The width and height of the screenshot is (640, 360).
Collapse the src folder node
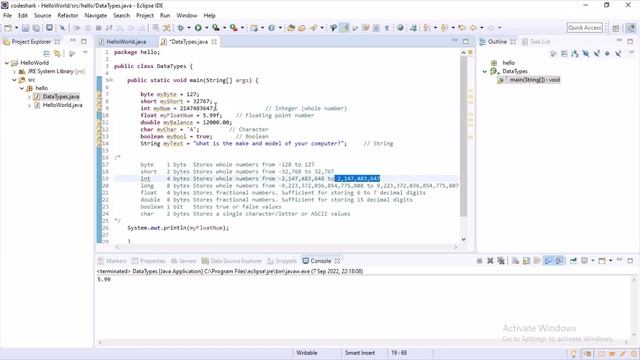point(15,80)
